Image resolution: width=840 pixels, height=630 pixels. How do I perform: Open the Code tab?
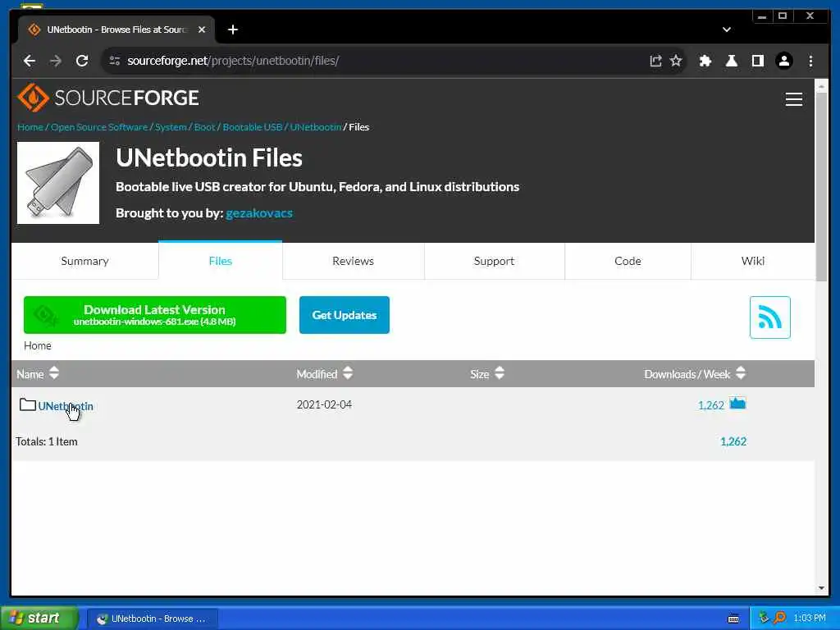(628, 261)
